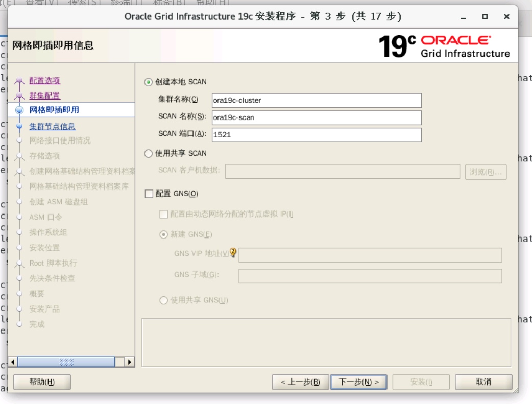532x404 pixels.
Task: Jump to 集群节点信息 step link
Action: pos(52,126)
